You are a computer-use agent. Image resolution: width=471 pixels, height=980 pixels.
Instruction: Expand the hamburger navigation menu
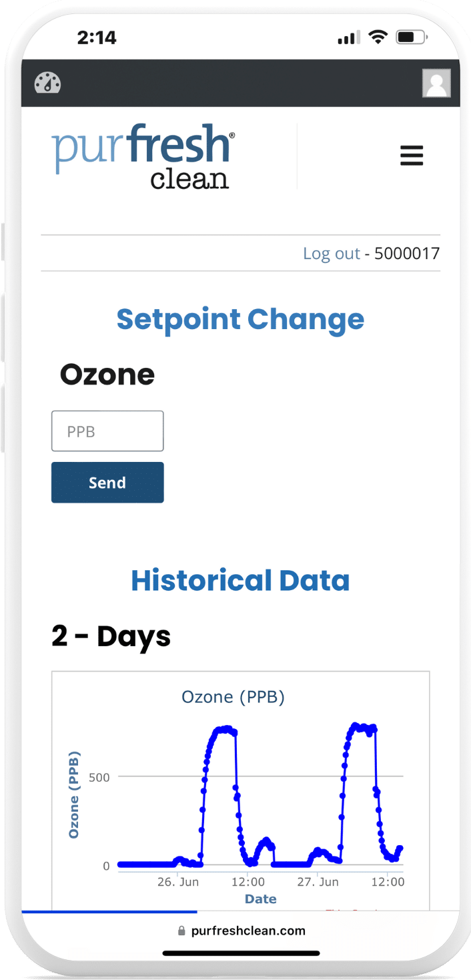point(412,156)
